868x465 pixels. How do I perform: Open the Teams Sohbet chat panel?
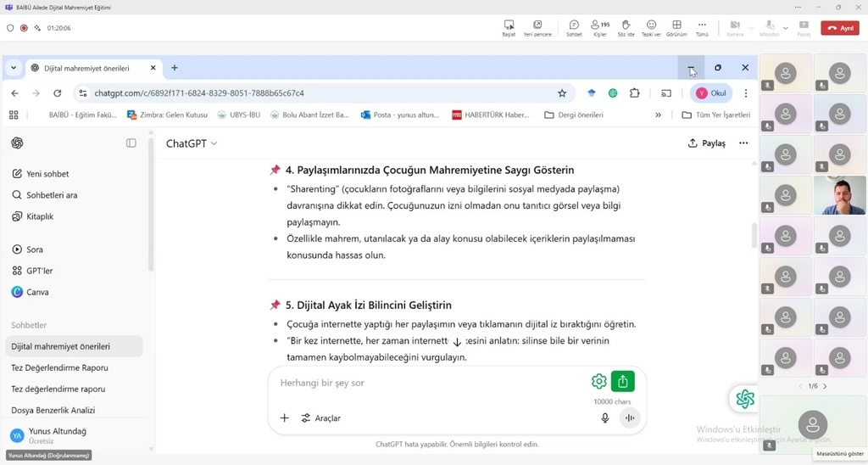point(574,28)
